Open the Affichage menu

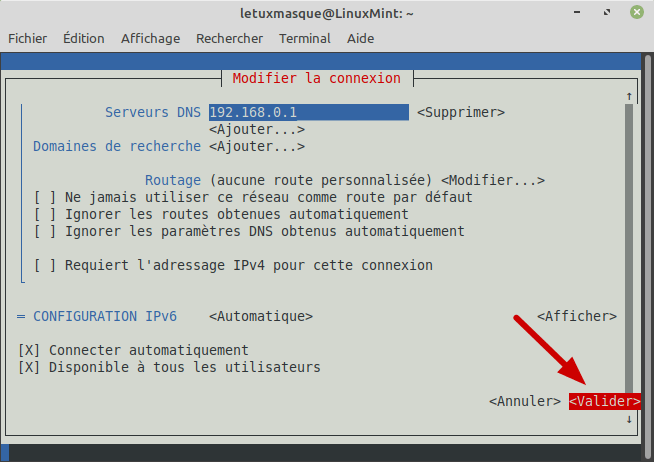click(x=151, y=38)
